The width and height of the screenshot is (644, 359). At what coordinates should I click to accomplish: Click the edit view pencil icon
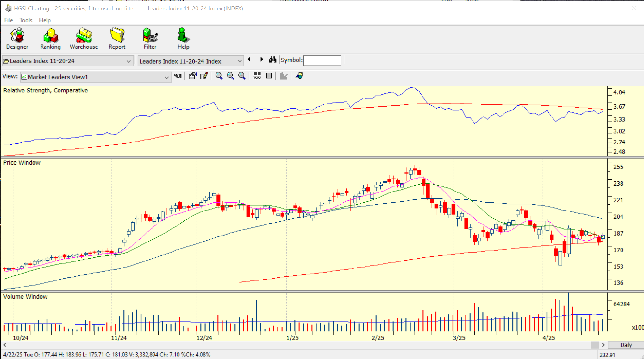point(204,76)
